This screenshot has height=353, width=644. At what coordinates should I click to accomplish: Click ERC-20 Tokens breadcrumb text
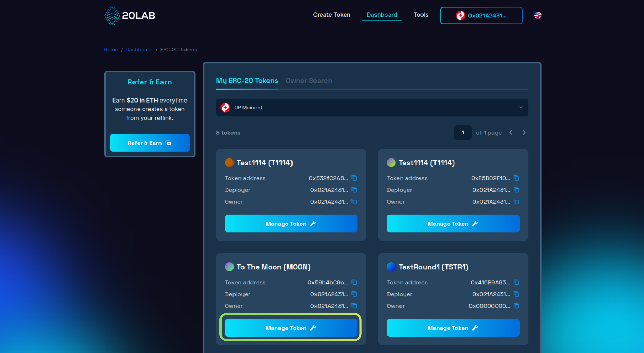pos(179,50)
